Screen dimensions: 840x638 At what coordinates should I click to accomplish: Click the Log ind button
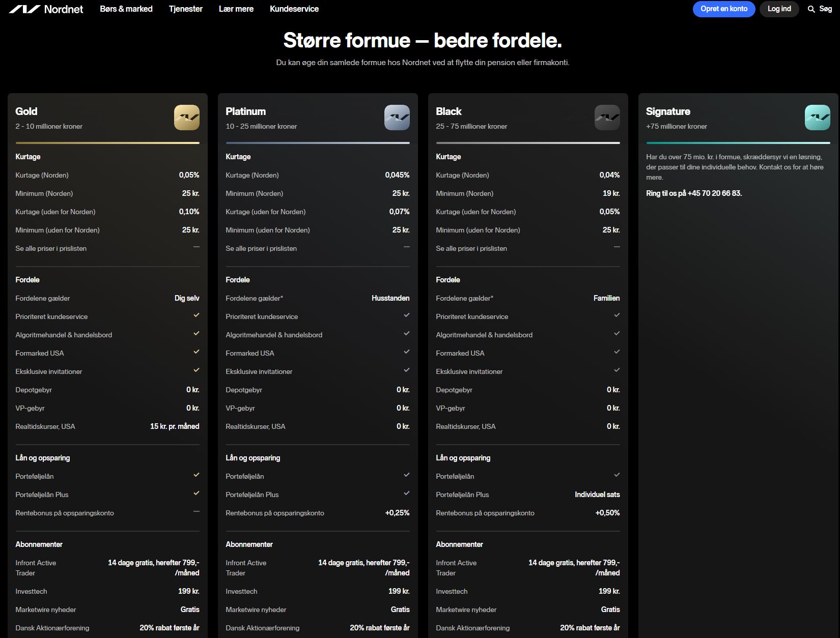[x=779, y=9]
